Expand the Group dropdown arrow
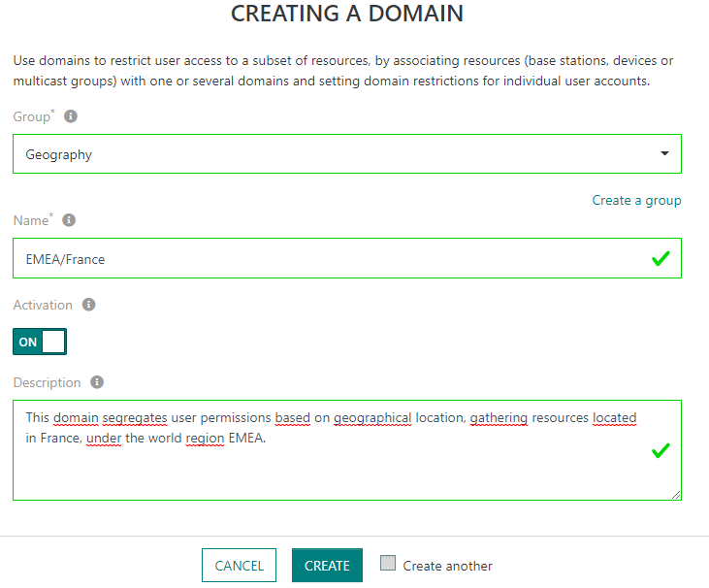709x588 pixels. pos(664,153)
